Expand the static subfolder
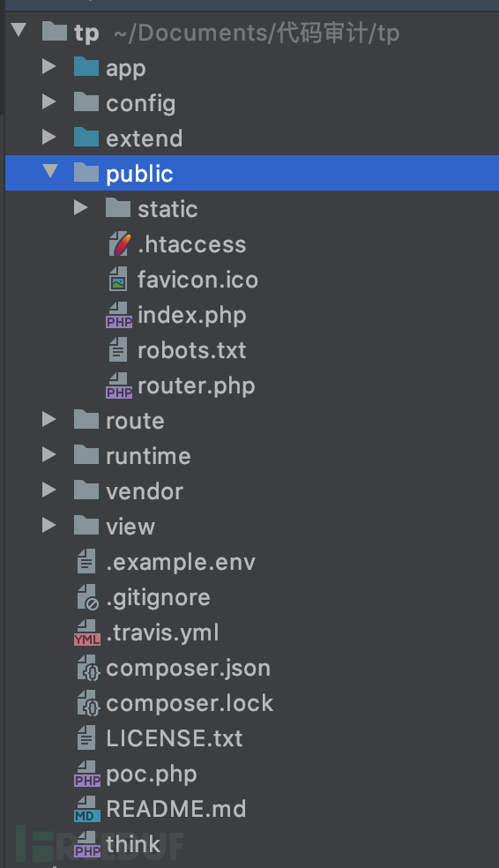 click(81, 208)
